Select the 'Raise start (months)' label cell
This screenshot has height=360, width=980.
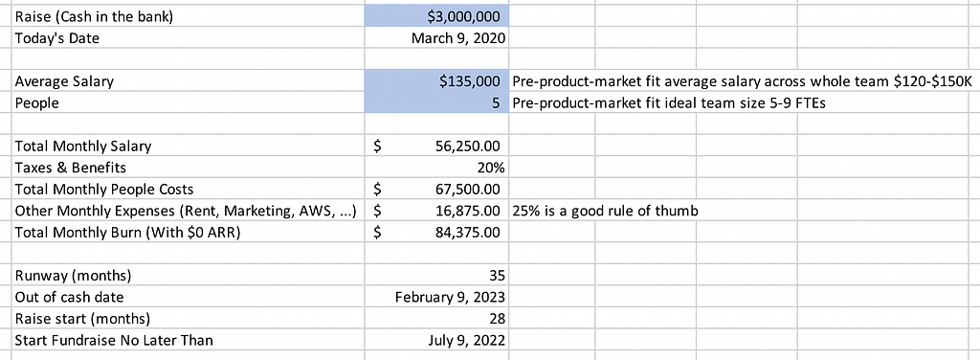189,319
